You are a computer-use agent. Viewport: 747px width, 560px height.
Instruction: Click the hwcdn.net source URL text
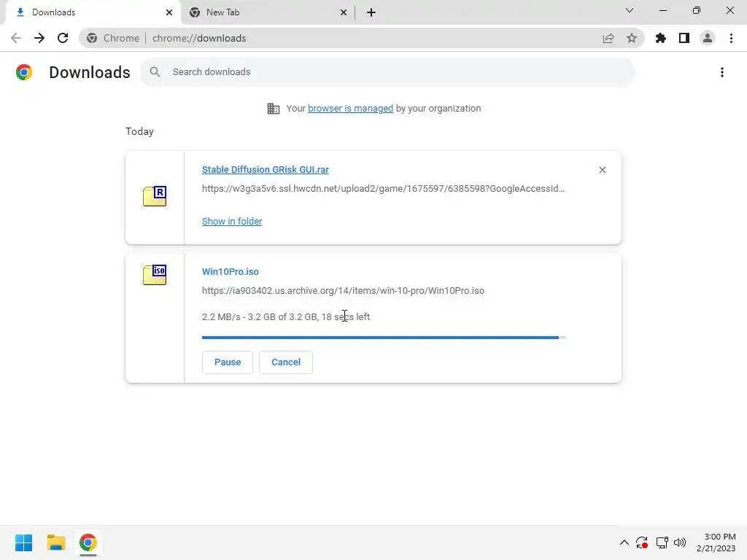383,189
